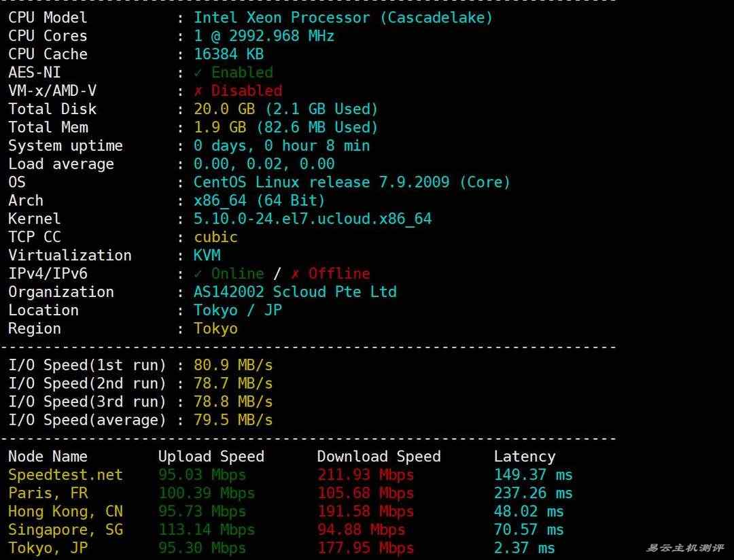Click the Virtualization value KVM
Image resolution: width=734 pixels, height=560 pixels.
pyautogui.click(x=207, y=256)
